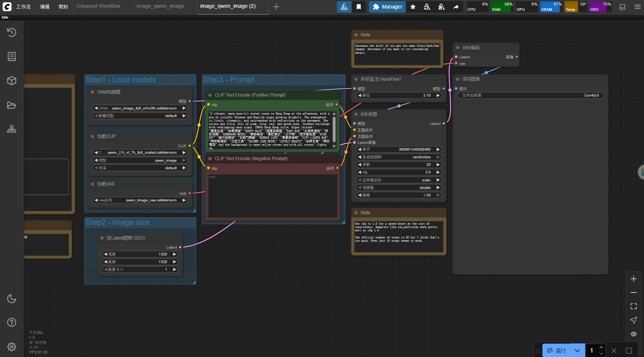644x357 pixels.
Task: Collapse the UNet加载器 node dot
Action: [x=92, y=92]
